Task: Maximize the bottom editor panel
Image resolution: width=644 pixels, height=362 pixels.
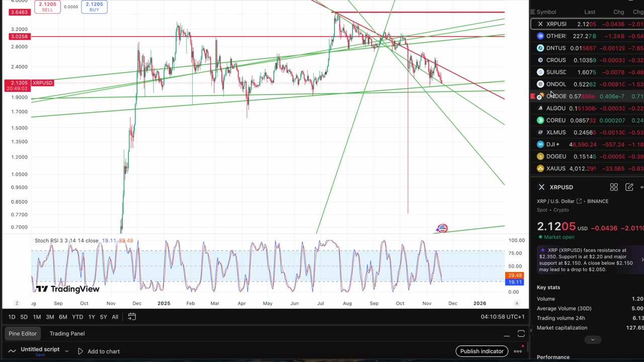Action: coord(521,334)
